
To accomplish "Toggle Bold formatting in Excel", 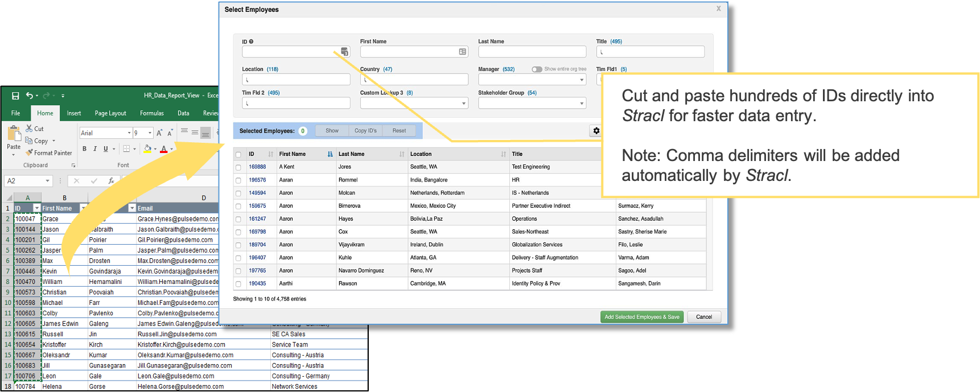I will coord(84,149).
